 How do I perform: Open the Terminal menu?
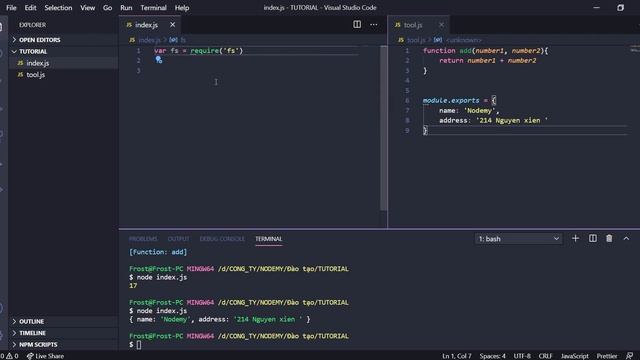pyautogui.click(x=153, y=8)
